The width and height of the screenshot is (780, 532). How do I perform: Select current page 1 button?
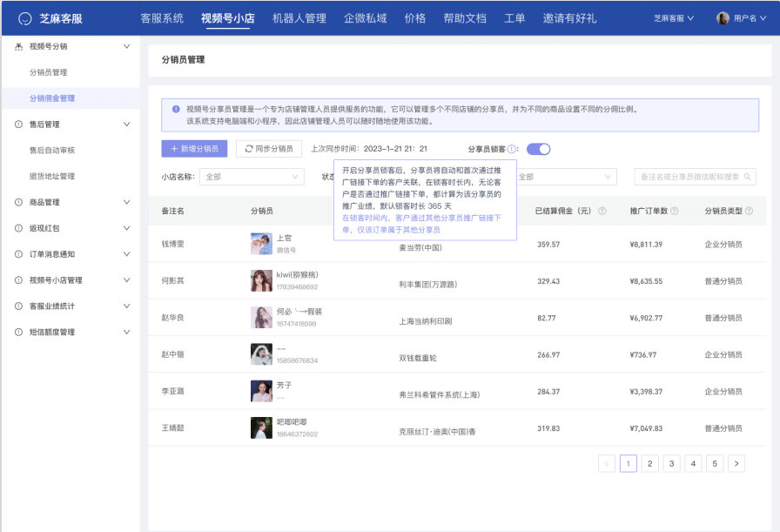click(629, 464)
